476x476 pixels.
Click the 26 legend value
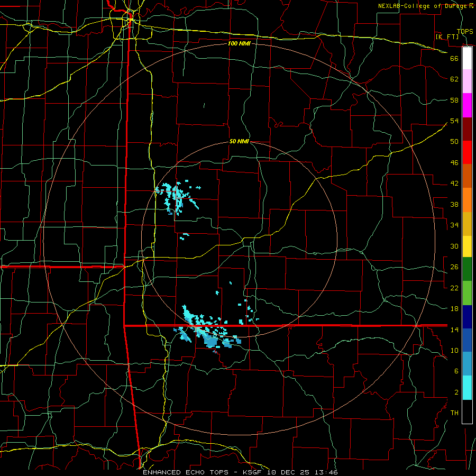pos(454,267)
